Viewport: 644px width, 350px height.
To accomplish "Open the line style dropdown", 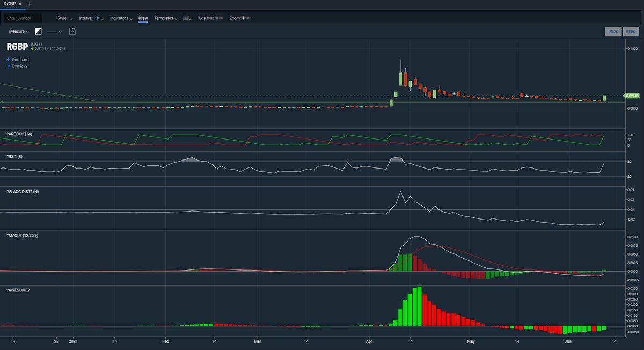I will [x=54, y=32].
